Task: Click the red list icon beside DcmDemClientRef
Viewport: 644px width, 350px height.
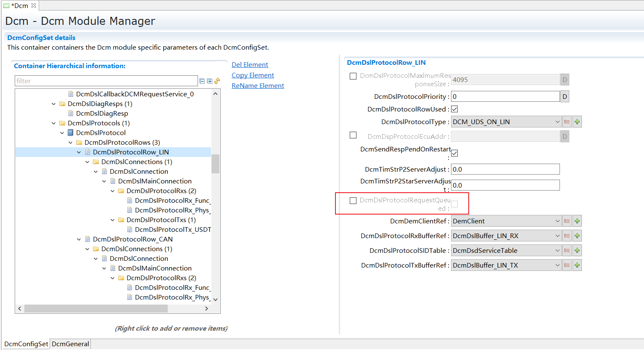Action: click(567, 221)
